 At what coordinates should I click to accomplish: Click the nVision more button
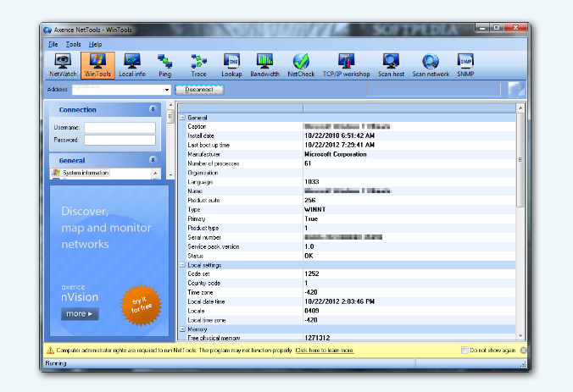[80, 314]
